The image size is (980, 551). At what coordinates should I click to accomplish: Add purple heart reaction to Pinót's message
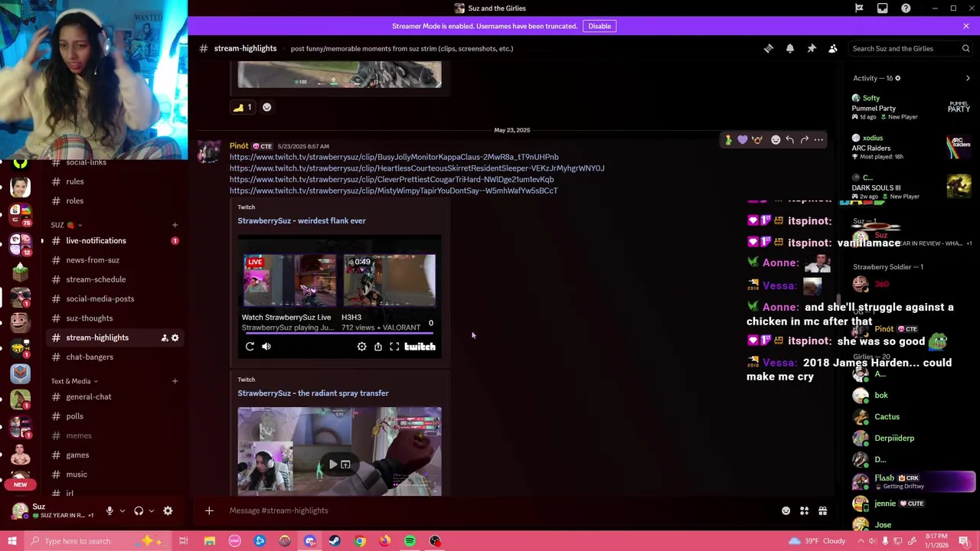click(743, 140)
